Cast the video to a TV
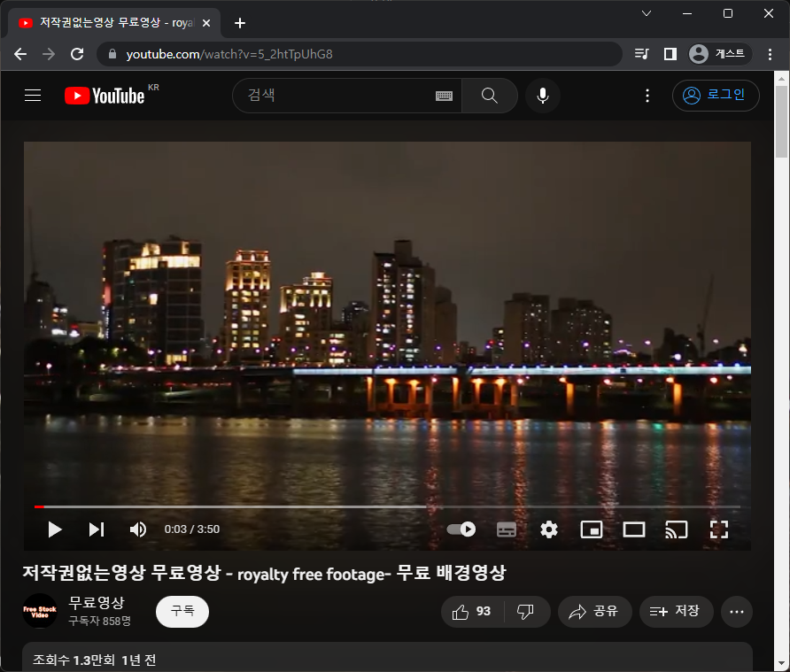Image resolution: width=790 pixels, height=672 pixels. pos(676,529)
